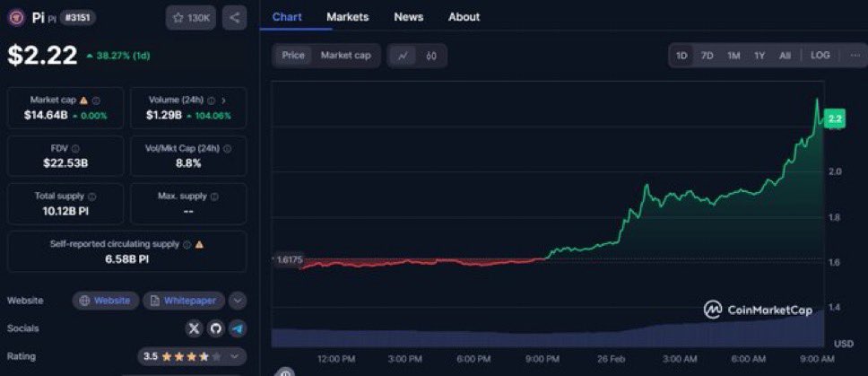The height and width of the screenshot is (376, 868).
Task: Click the 26 Feb axis label
Action: [x=612, y=359]
